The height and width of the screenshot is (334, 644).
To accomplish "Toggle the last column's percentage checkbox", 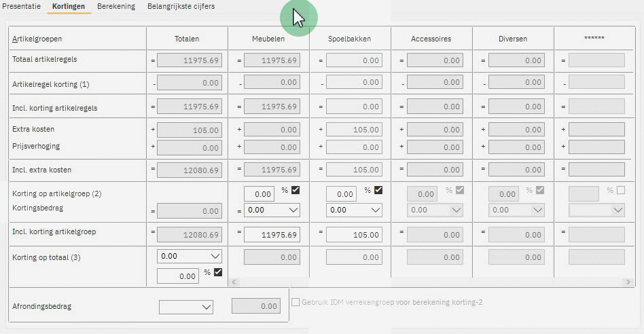I will pos(621,190).
